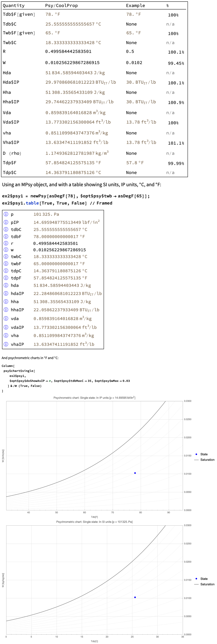The height and width of the screenshot is (644, 217).
Task: Click the blue 'table' method in code
Action: pos(32,203)
